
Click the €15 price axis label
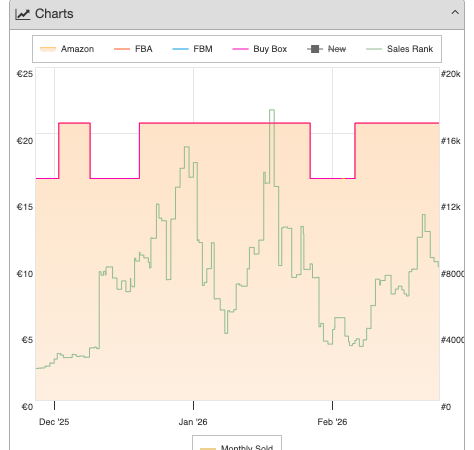[25, 207]
